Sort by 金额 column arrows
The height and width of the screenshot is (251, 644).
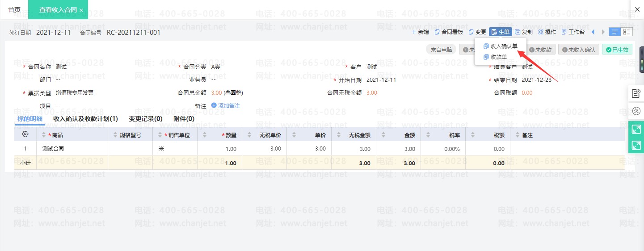pos(383,134)
